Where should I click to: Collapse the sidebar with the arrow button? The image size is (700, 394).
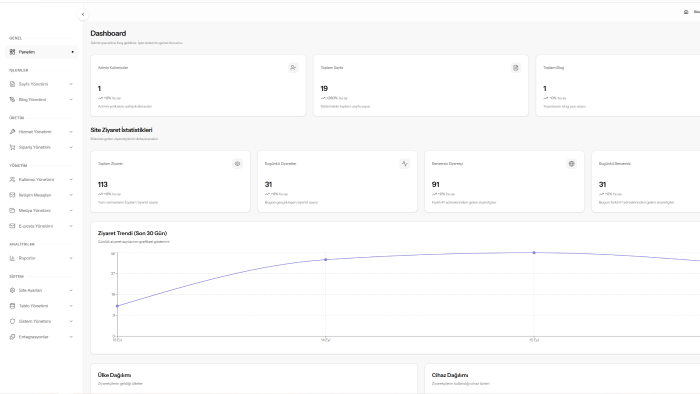pyautogui.click(x=83, y=15)
